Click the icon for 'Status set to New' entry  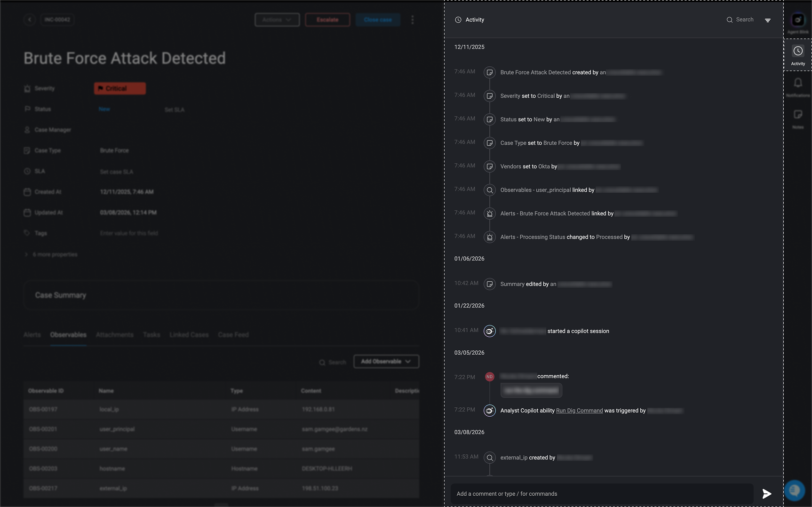pyautogui.click(x=490, y=119)
